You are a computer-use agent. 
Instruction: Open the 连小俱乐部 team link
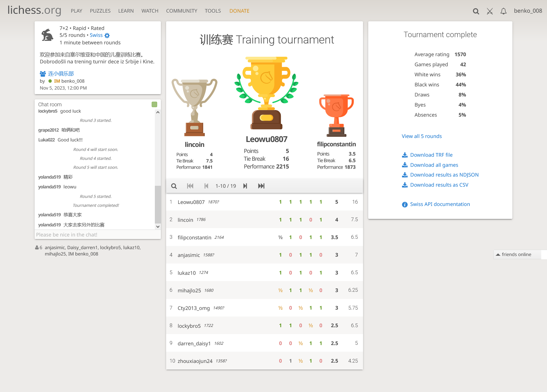click(x=61, y=73)
